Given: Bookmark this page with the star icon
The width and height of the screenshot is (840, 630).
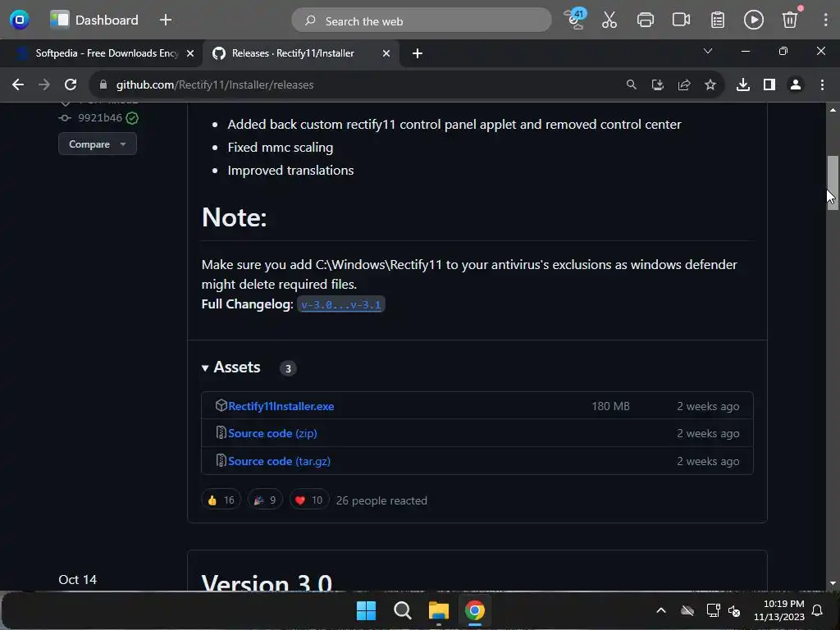Looking at the screenshot, I should point(710,84).
